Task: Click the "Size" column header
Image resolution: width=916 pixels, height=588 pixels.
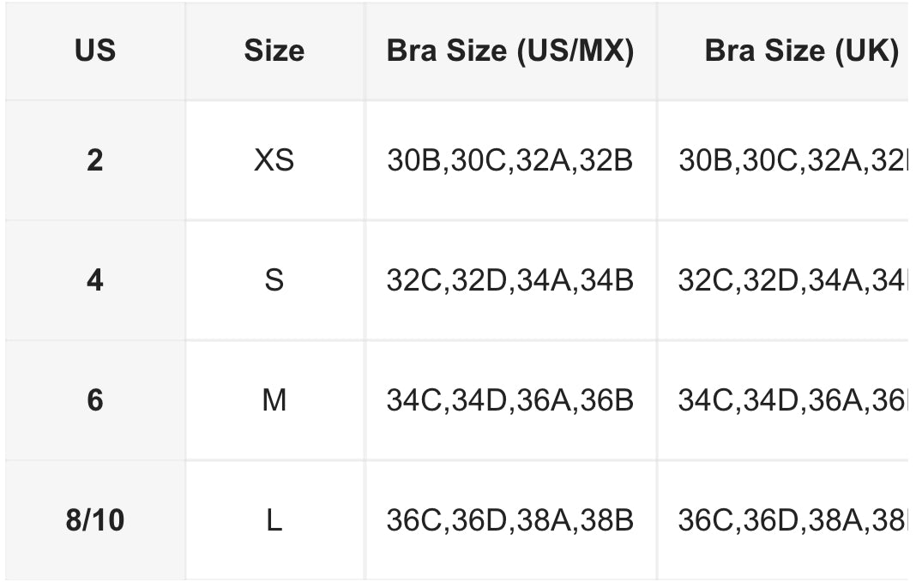Action: [x=274, y=51]
